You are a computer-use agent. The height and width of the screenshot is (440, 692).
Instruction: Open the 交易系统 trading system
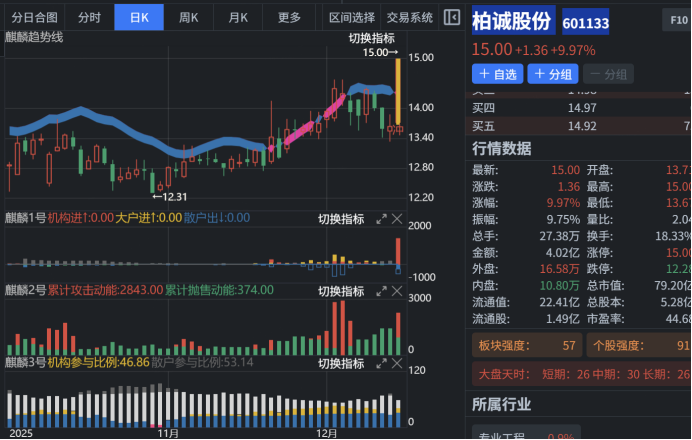click(409, 17)
